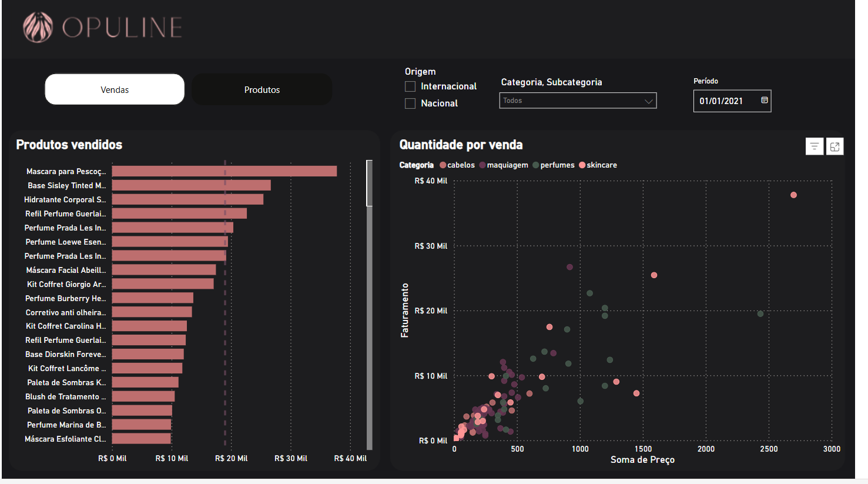Click the Perfume Loewe Esen... label
The height and width of the screenshot is (484, 868).
pyautogui.click(x=66, y=242)
